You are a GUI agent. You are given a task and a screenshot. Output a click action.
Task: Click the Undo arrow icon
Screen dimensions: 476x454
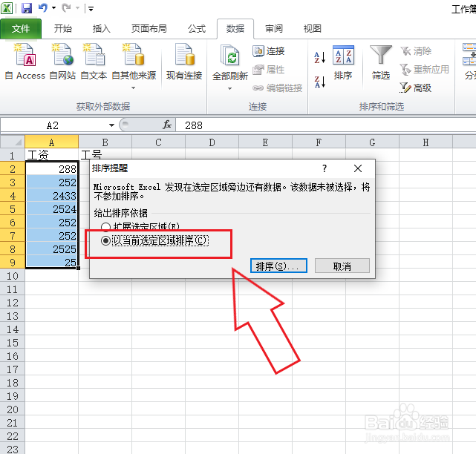[x=43, y=8]
